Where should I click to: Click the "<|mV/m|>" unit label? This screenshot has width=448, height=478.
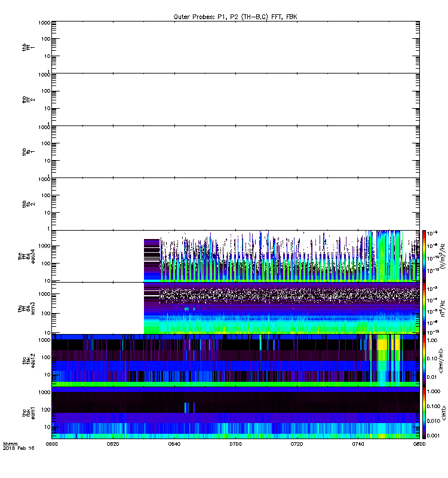(441, 361)
